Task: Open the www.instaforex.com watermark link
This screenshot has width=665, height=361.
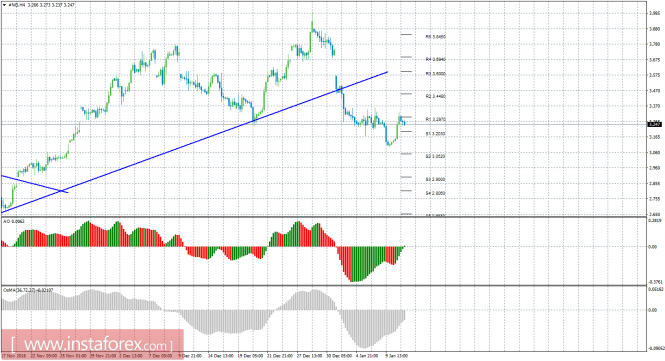Action: [x=92, y=344]
